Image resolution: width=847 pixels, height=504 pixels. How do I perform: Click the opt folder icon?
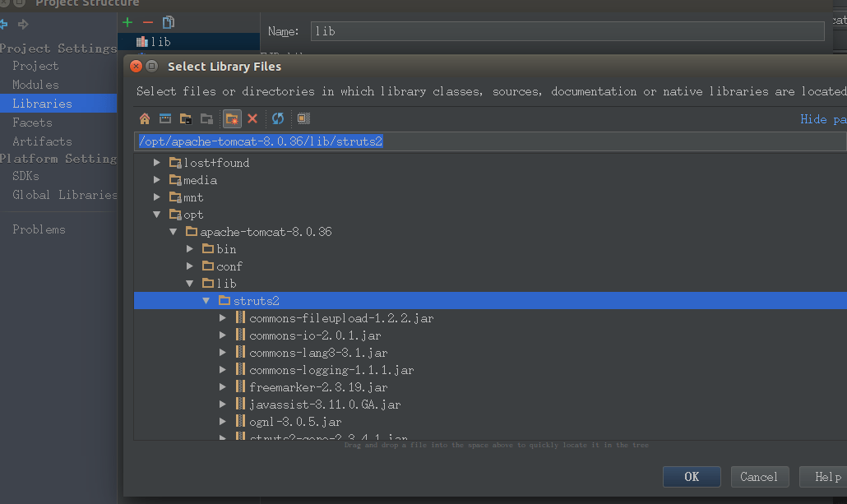175,215
